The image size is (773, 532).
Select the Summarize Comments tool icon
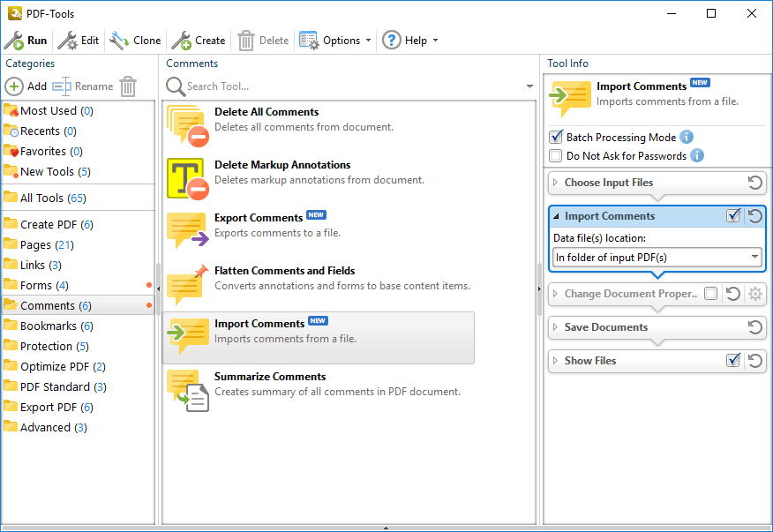click(x=187, y=390)
